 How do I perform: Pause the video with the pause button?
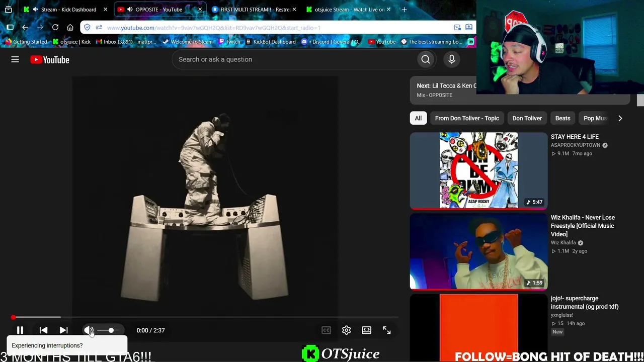[20, 330]
